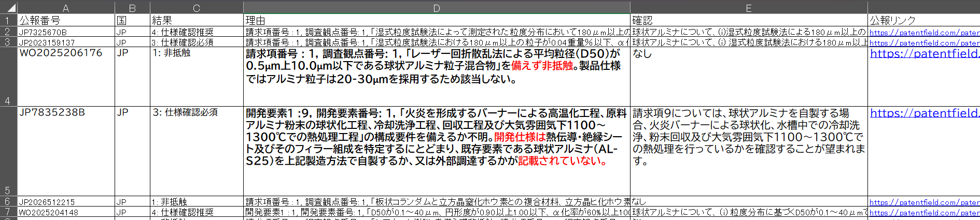
Task: Click the 理由 header cell
Action: pos(437,20)
